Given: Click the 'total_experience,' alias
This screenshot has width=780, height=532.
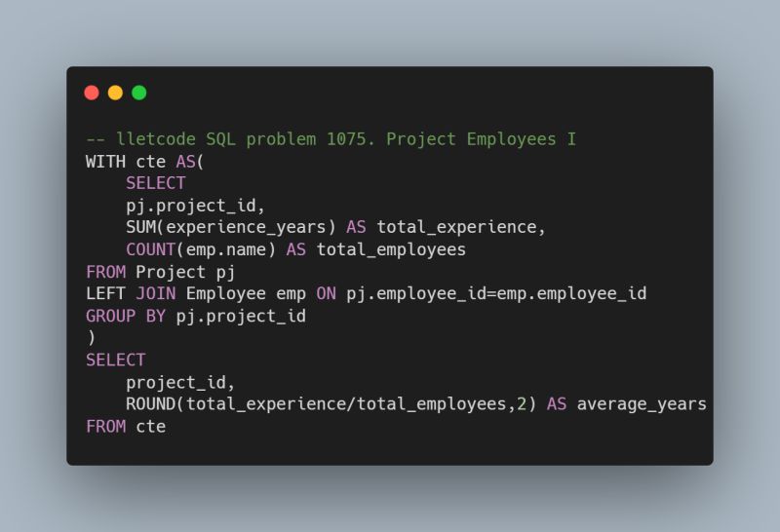Looking at the screenshot, I should click(461, 228).
